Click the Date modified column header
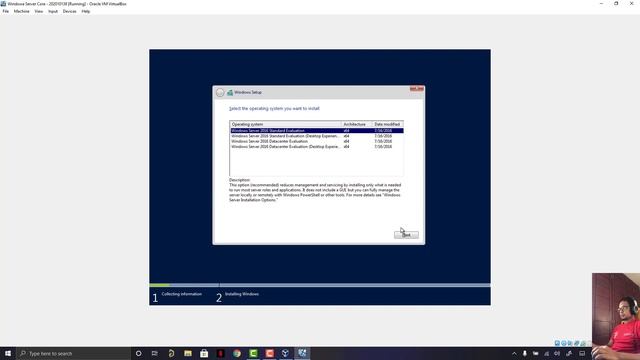 click(x=387, y=124)
